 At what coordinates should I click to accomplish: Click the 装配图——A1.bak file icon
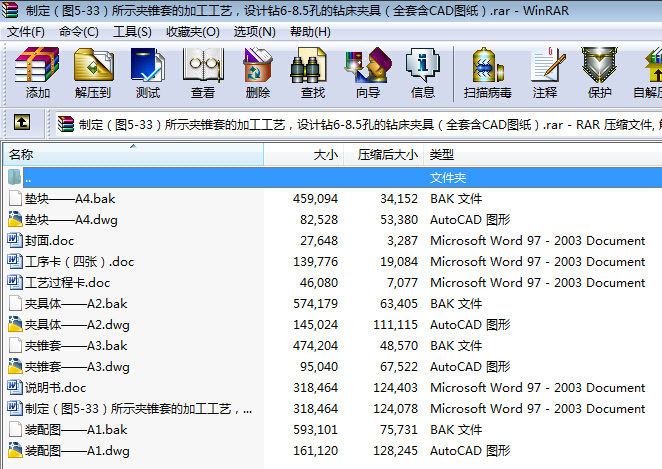tap(15, 429)
